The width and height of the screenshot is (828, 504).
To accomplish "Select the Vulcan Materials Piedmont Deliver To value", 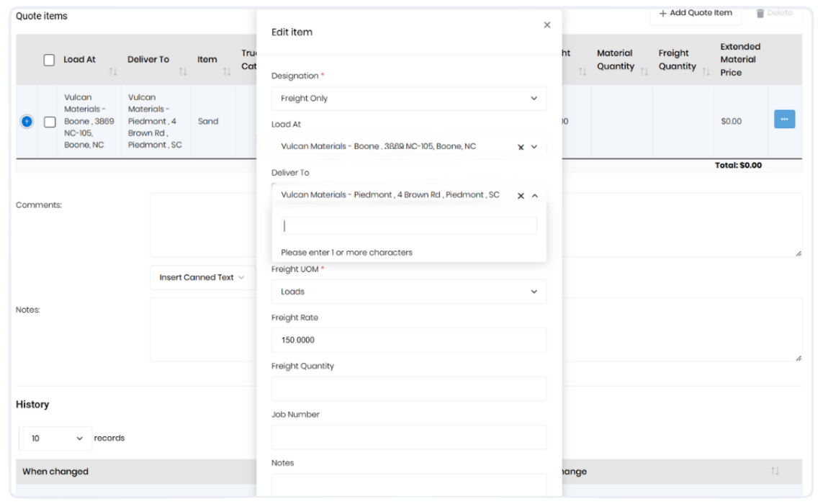I will click(x=390, y=195).
